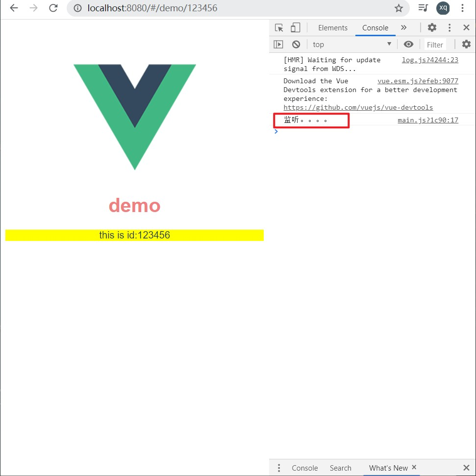Bookmark this page with the star icon
The height and width of the screenshot is (476, 476).
point(399,8)
